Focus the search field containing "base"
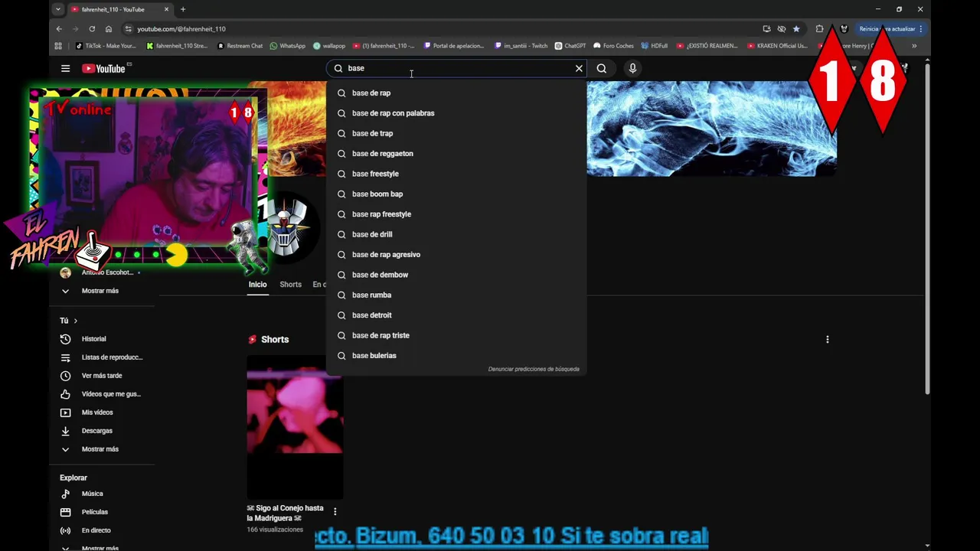The image size is (980, 551). [x=458, y=68]
